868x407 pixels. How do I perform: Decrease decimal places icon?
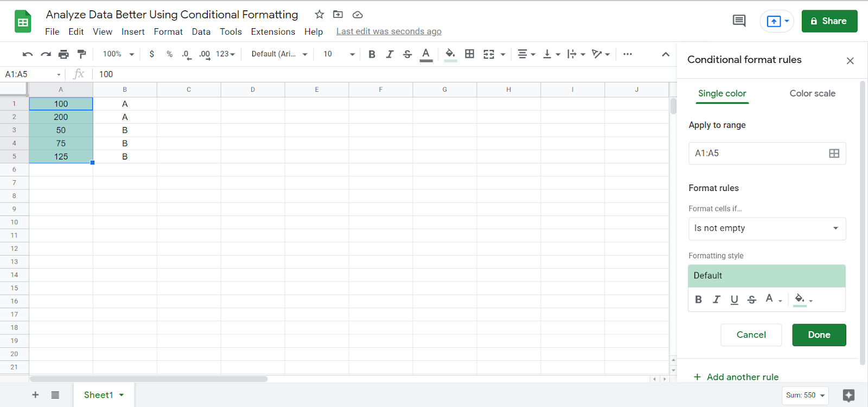pyautogui.click(x=187, y=54)
